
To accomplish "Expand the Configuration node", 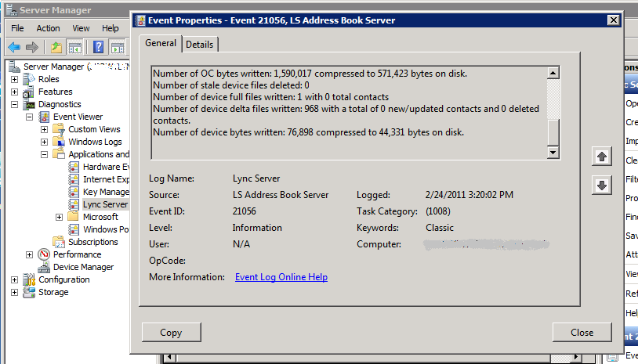I will click(15, 279).
